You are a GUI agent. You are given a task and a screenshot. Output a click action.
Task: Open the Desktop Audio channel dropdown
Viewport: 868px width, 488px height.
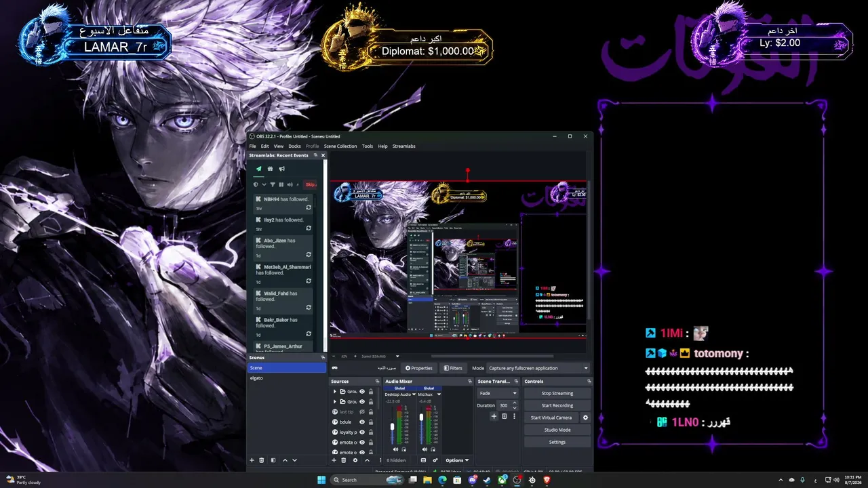414,394
